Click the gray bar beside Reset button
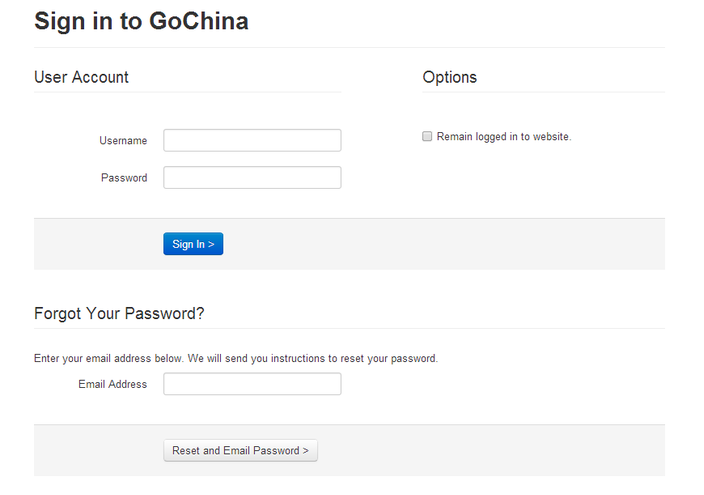704x495 pixels. 490,451
